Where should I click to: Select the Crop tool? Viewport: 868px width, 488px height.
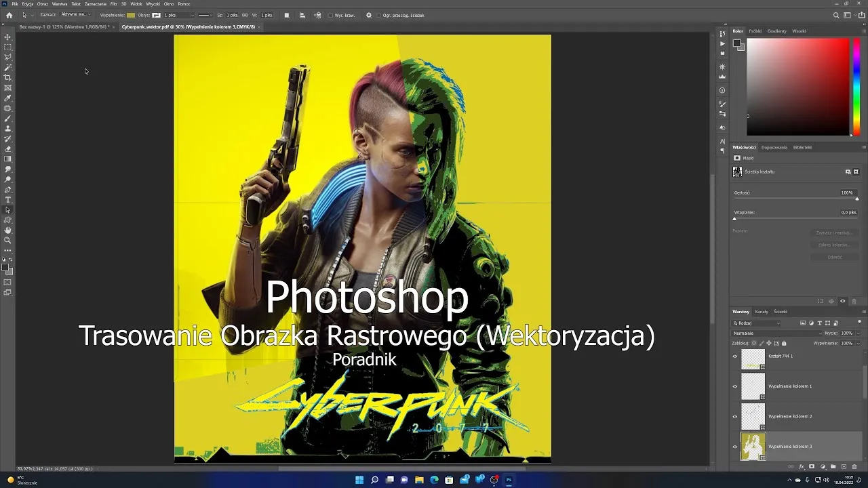point(8,77)
